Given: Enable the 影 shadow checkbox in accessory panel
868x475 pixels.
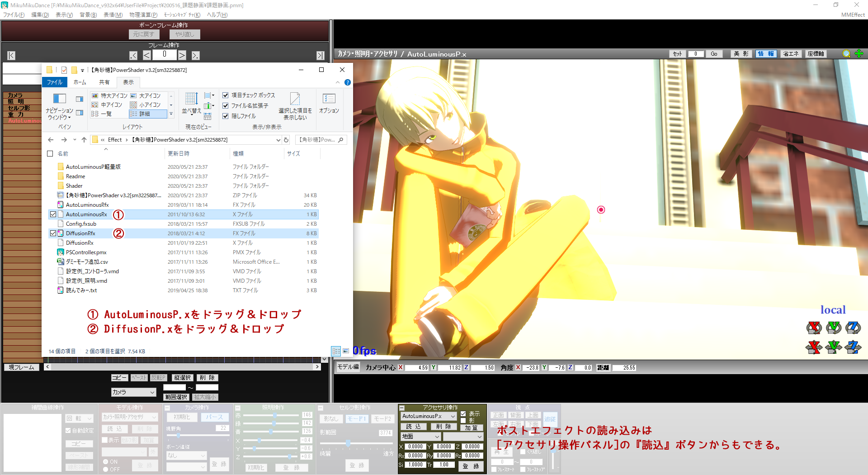Looking at the screenshot, I should 463,421.
